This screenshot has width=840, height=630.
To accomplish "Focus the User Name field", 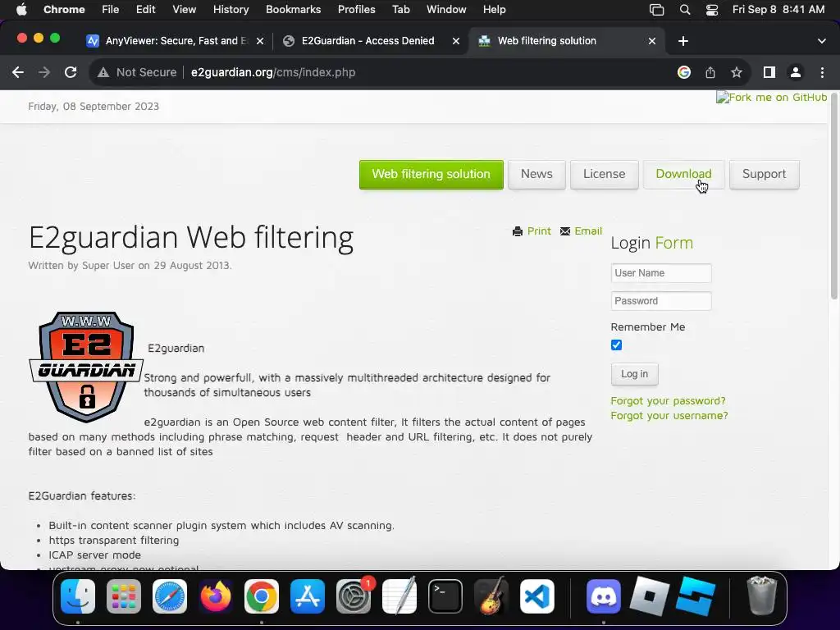I will point(661,272).
